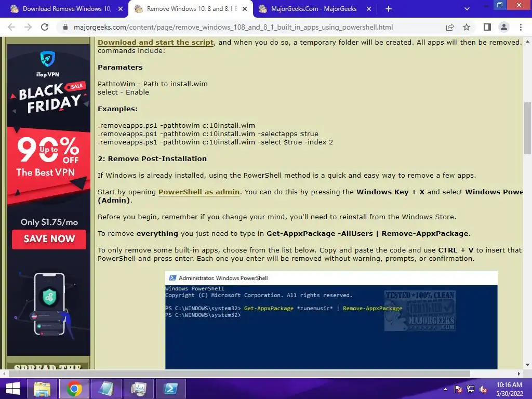This screenshot has width=532, height=399.
Task: Click the example line ending '-index 2'
Action: coord(216,142)
